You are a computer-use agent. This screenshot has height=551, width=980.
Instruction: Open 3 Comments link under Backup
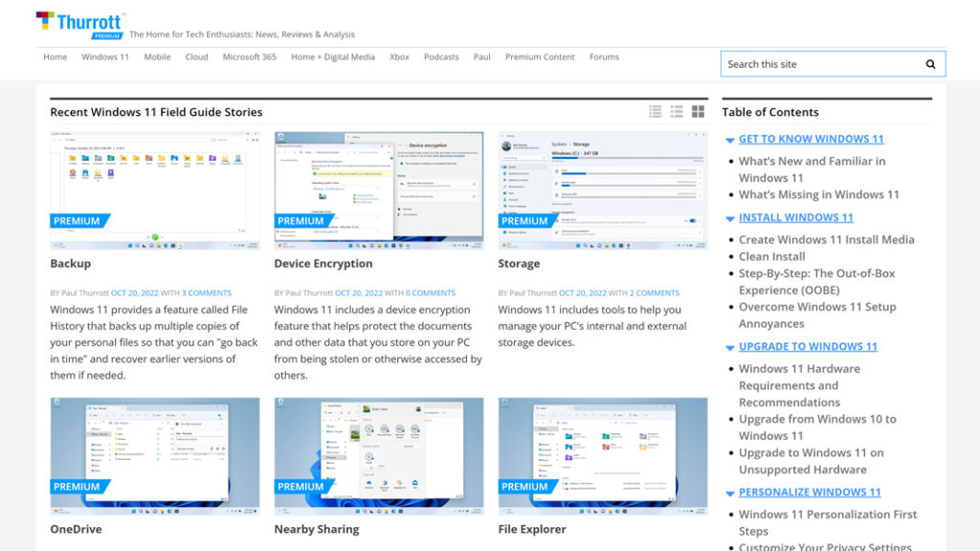(207, 293)
